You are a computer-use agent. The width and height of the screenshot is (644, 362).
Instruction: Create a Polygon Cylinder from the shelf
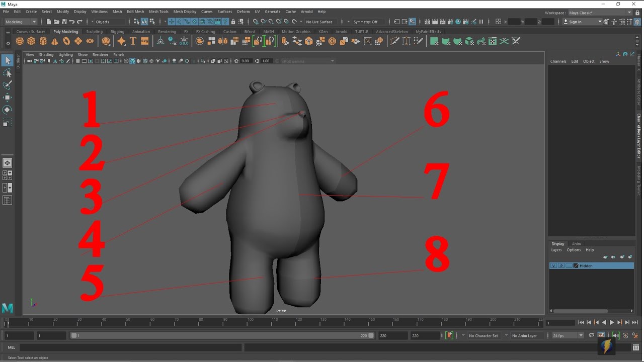coord(43,41)
